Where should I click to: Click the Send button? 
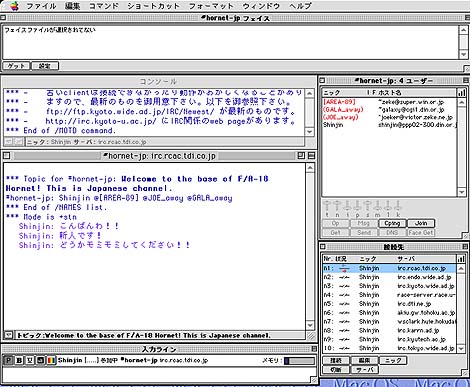pos(364,232)
